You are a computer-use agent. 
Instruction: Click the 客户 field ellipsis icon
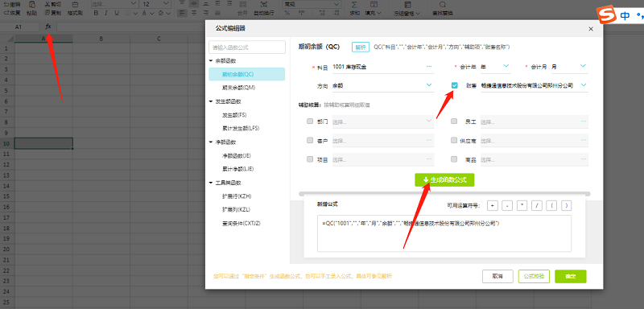click(x=429, y=140)
